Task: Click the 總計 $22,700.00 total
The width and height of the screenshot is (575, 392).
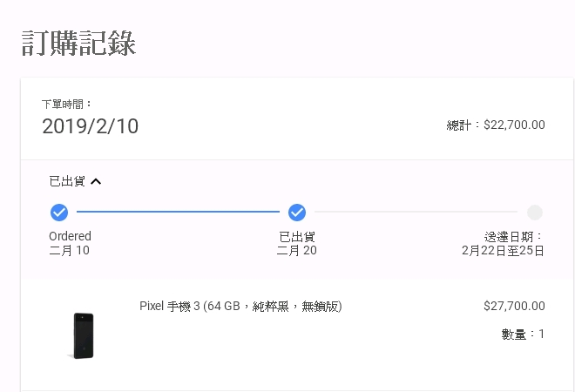Action: (x=496, y=125)
